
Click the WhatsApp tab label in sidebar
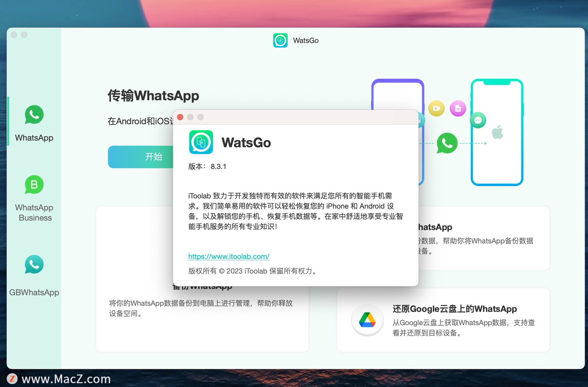(34, 138)
